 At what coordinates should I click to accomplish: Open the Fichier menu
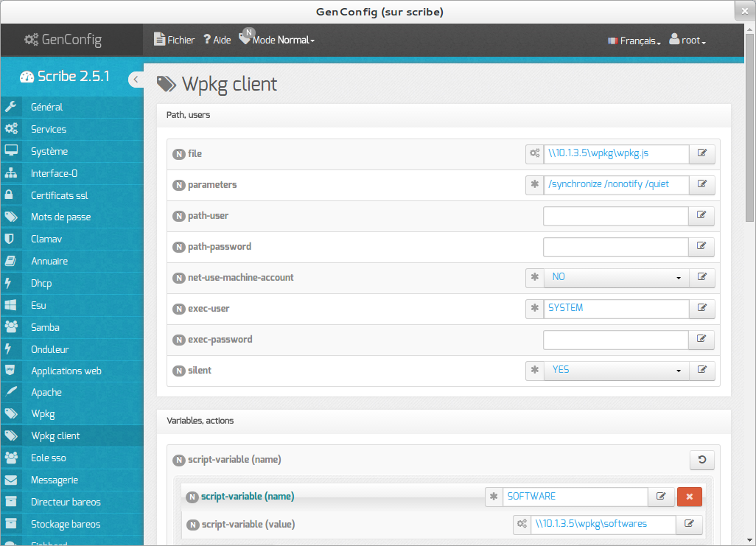pyautogui.click(x=174, y=40)
